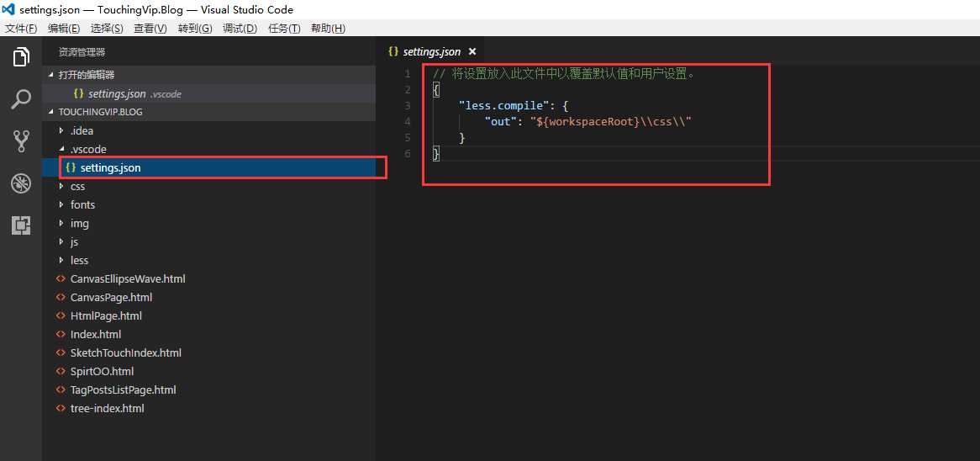980x461 pixels.
Task: Expand the js folder arrow
Action: [61, 241]
